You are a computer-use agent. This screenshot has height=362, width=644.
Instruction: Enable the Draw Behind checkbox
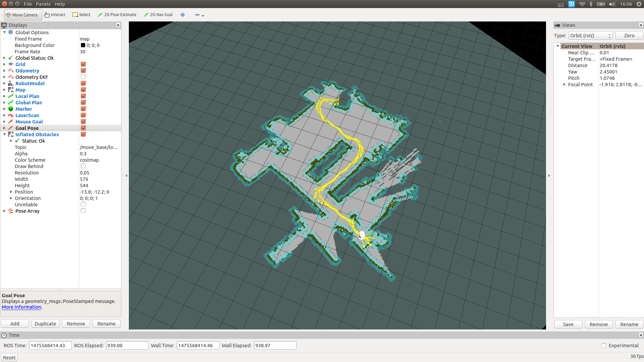pos(83,166)
